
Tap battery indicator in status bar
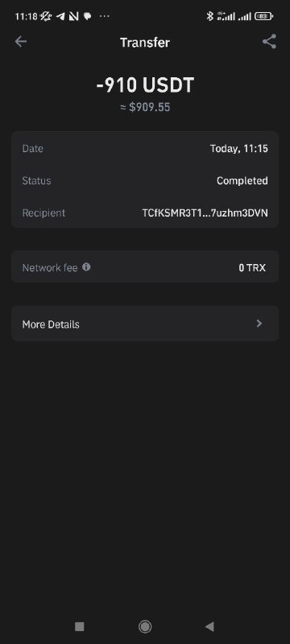pos(263,16)
